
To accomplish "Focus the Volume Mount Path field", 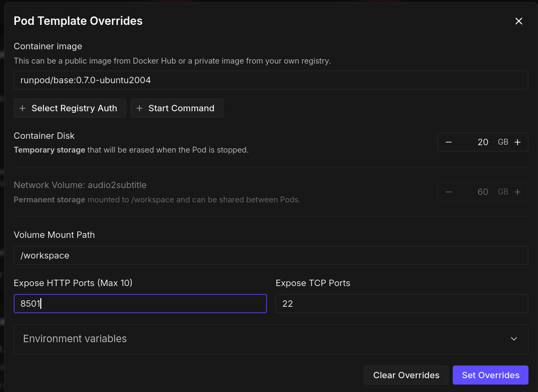I will [x=271, y=255].
